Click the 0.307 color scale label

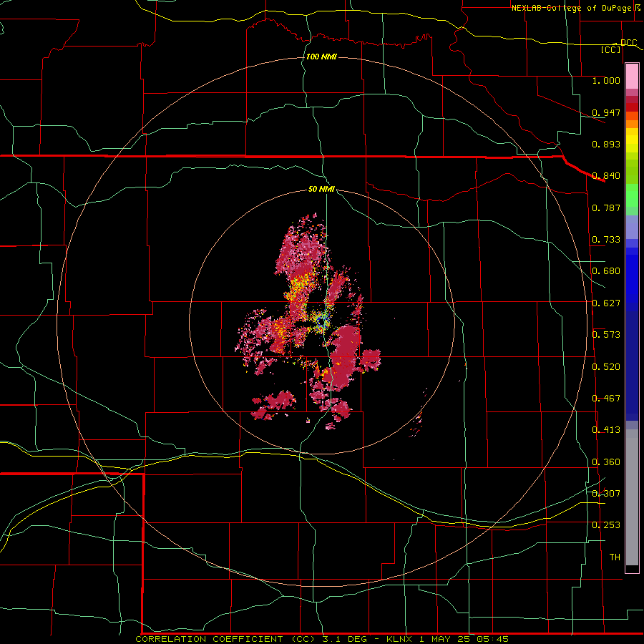click(x=606, y=494)
